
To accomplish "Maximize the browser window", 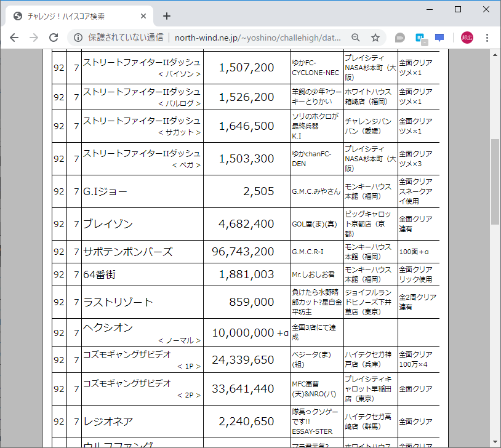I will tap(458, 9).
